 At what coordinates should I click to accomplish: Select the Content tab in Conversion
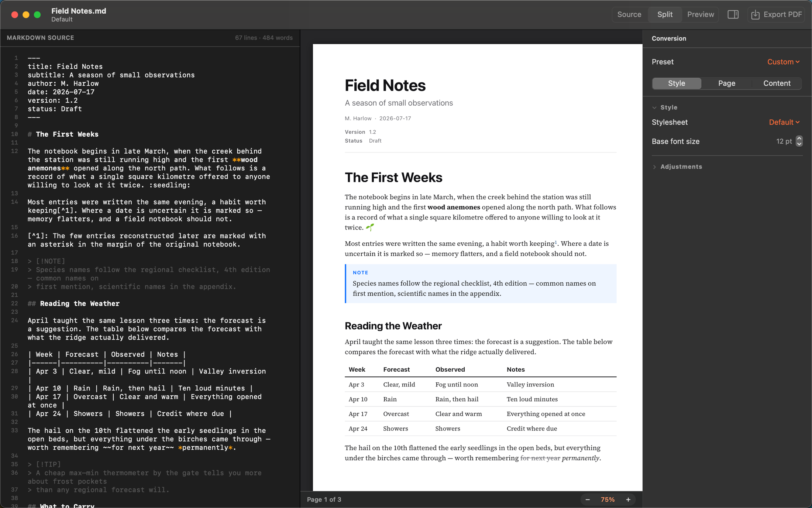777,83
